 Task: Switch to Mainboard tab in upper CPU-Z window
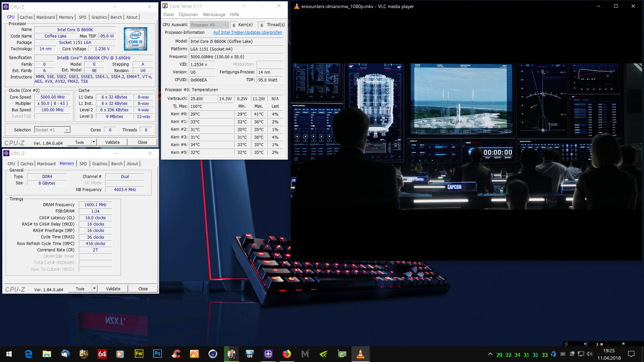pos(46,17)
